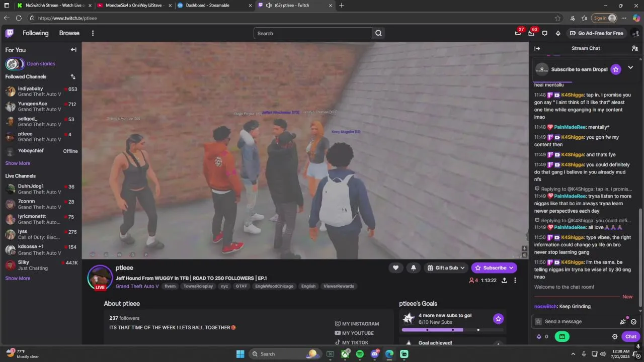The width and height of the screenshot is (644, 362).
Task: Sort followed channels with arrows icon
Action: (73, 77)
